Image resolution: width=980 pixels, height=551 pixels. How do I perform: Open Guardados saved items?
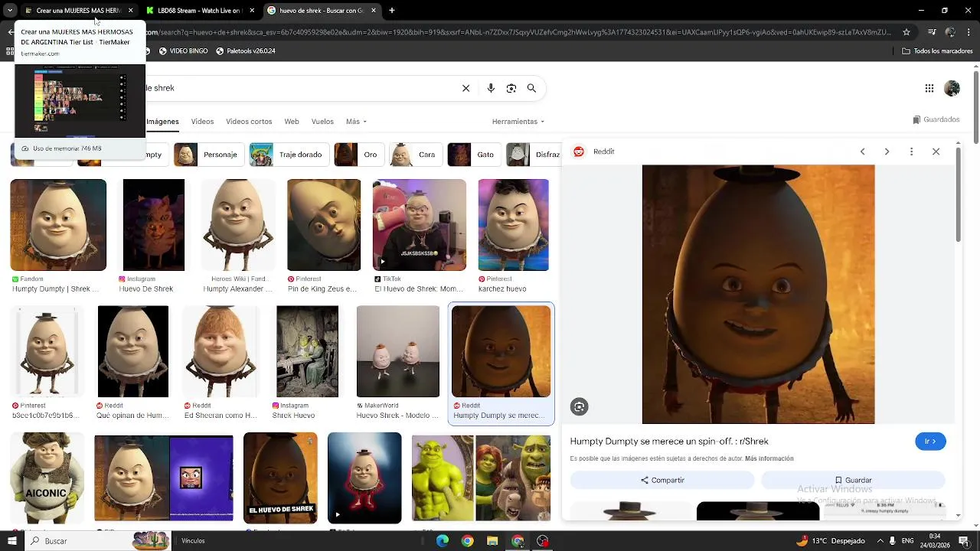coord(936,119)
